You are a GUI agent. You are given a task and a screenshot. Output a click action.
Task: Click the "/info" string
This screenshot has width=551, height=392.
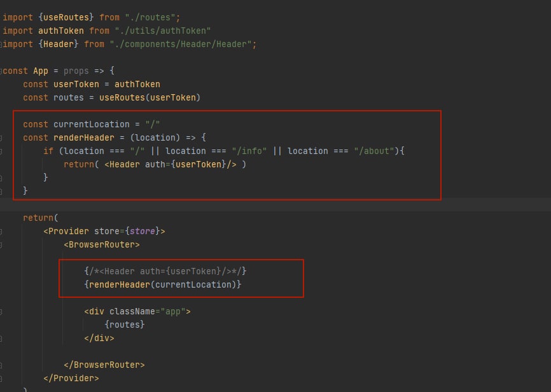point(249,151)
